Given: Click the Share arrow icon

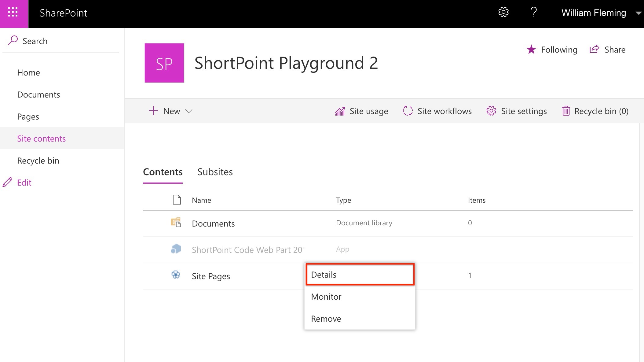Looking at the screenshot, I should click(594, 49).
